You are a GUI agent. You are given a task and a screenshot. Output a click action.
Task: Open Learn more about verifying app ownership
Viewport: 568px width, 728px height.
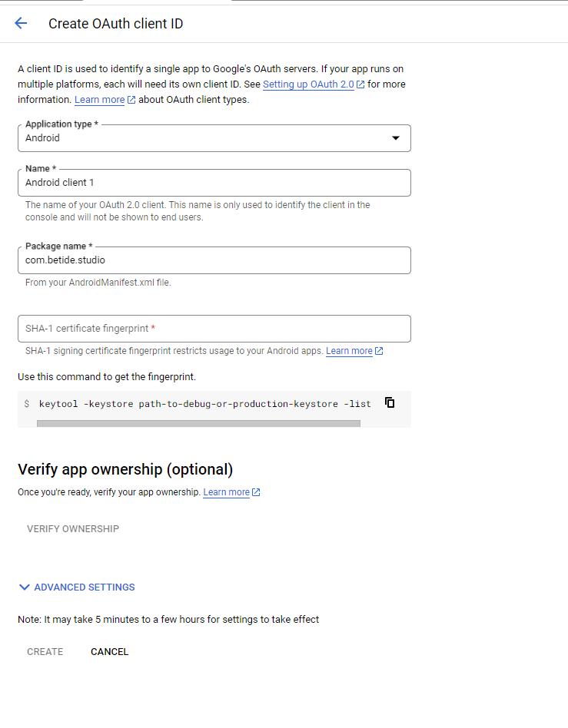pos(226,492)
